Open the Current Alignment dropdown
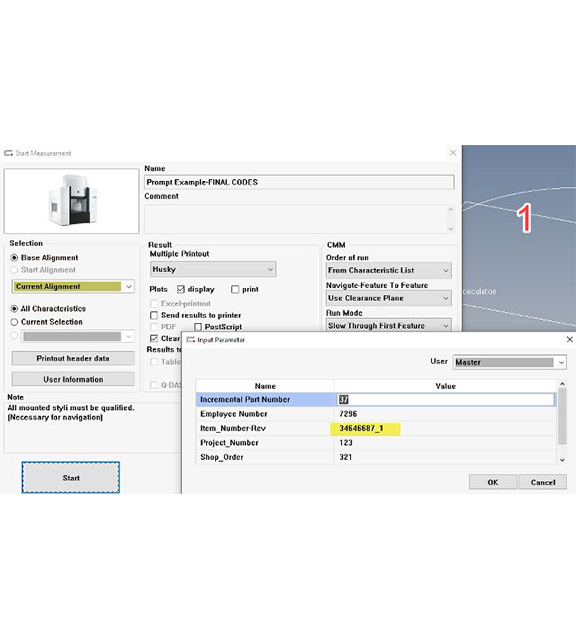The image size is (576, 640). click(73, 287)
